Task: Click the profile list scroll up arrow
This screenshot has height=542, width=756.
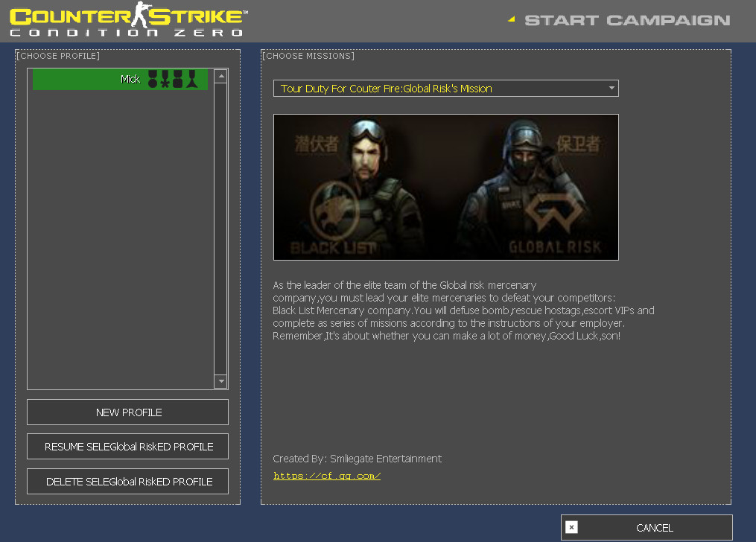Action: [x=220, y=76]
